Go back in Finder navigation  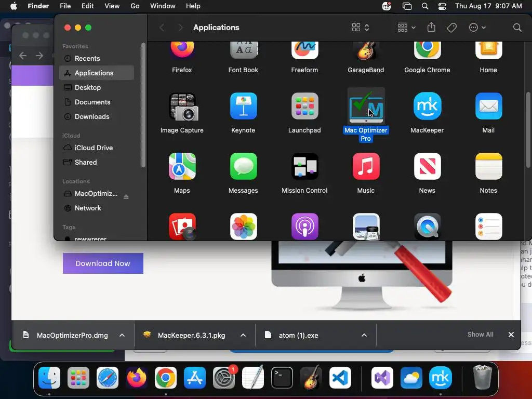click(162, 28)
